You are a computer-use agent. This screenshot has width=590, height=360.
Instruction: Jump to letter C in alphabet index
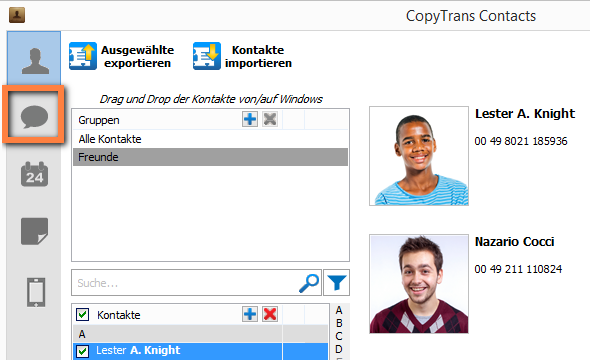pos(339,336)
